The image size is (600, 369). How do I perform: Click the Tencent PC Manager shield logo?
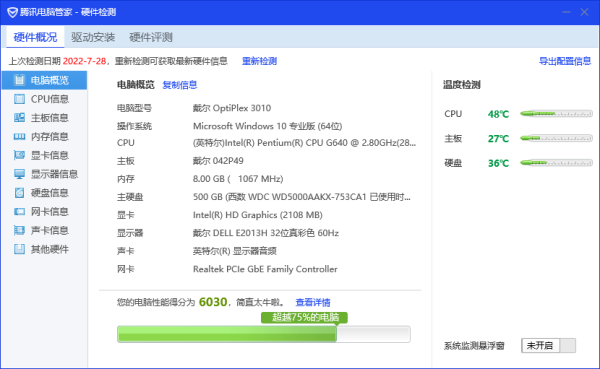(12, 12)
